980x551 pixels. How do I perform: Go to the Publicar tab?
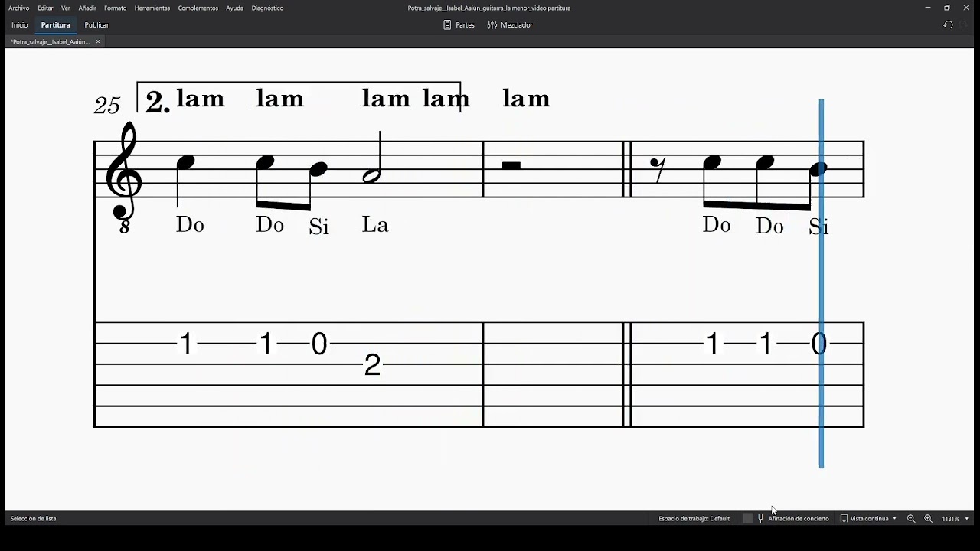pyautogui.click(x=96, y=25)
